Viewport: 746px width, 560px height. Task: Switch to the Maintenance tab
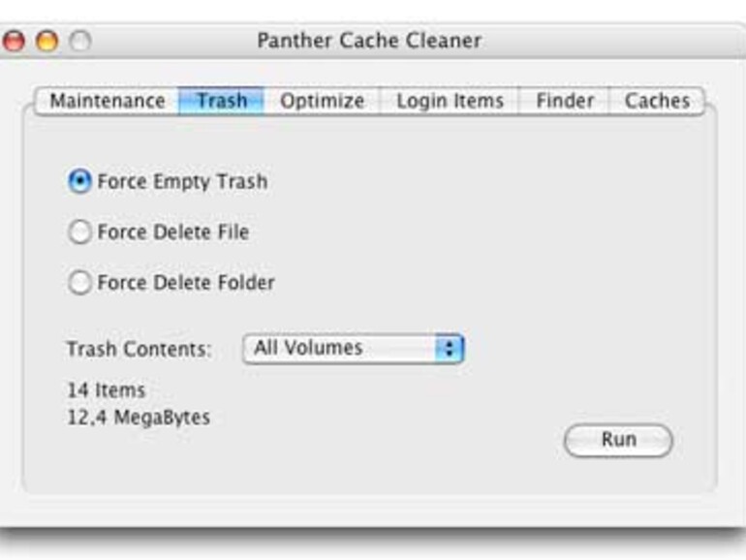(107, 101)
